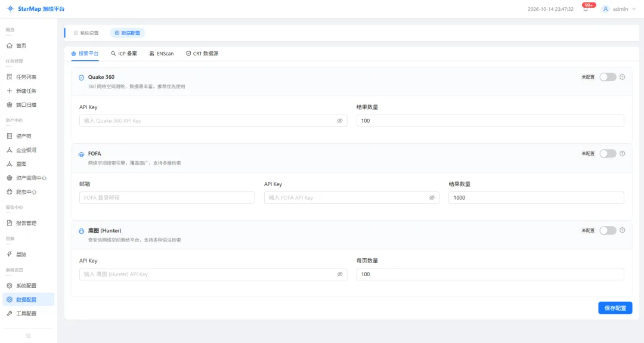This screenshot has height=343, width=644.
Task: Select the ICP 备案 tab
Action: tap(124, 54)
